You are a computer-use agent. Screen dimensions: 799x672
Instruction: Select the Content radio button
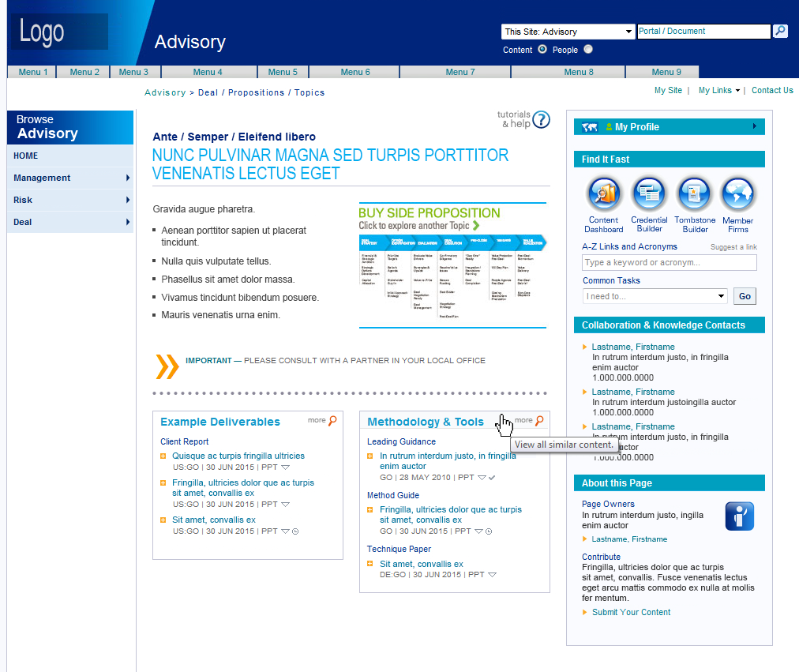coord(542,50)
